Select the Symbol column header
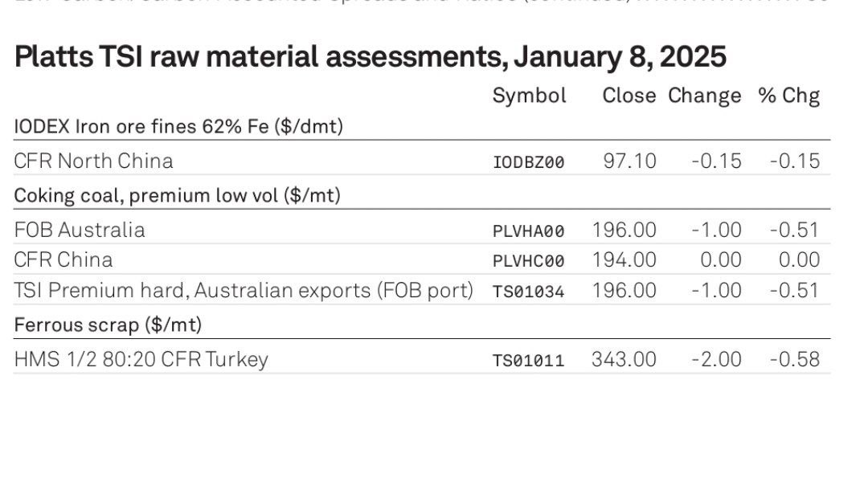The image size is (868, 490). (x=529, y=96)
